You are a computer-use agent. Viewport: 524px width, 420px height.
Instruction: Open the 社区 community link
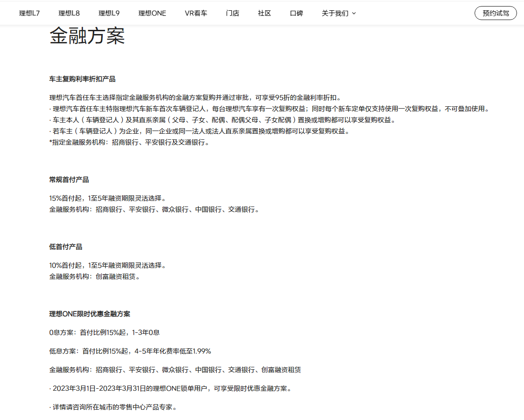coord(265,14)
